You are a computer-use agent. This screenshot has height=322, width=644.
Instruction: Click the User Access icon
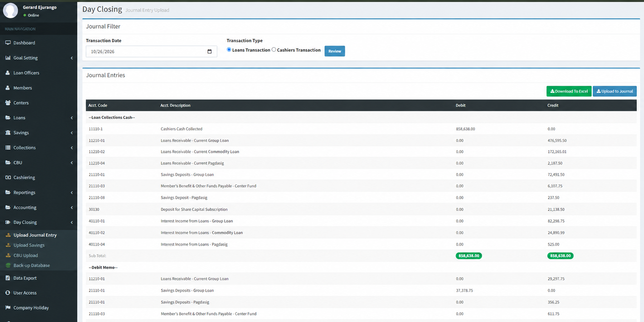8,293
